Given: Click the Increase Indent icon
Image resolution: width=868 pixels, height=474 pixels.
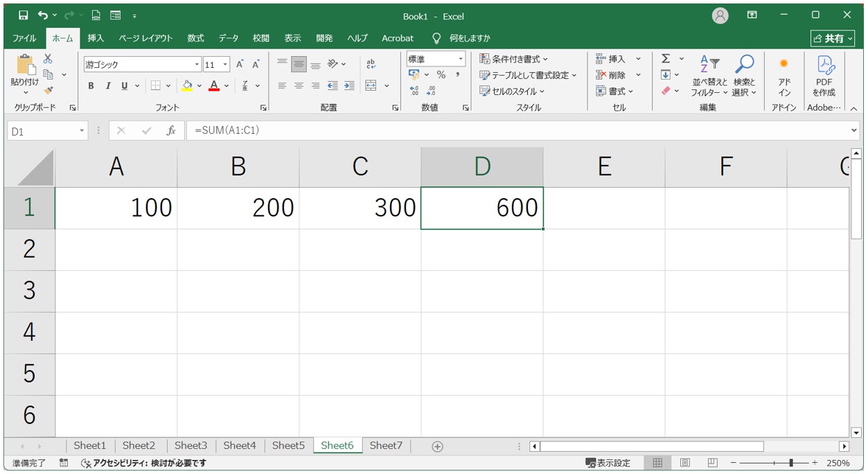Looking at the screenshot, I should [x=349, y=86].
